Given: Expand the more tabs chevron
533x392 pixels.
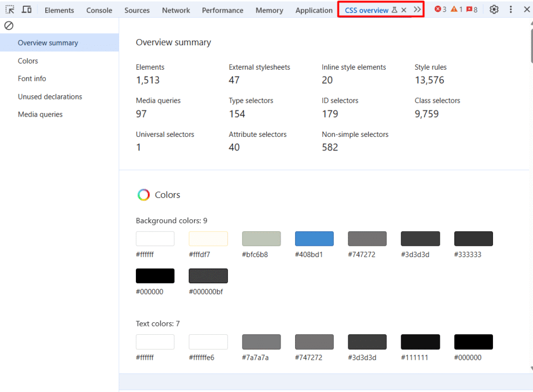Looking at the screenshot, I should [x=417, y=10].
